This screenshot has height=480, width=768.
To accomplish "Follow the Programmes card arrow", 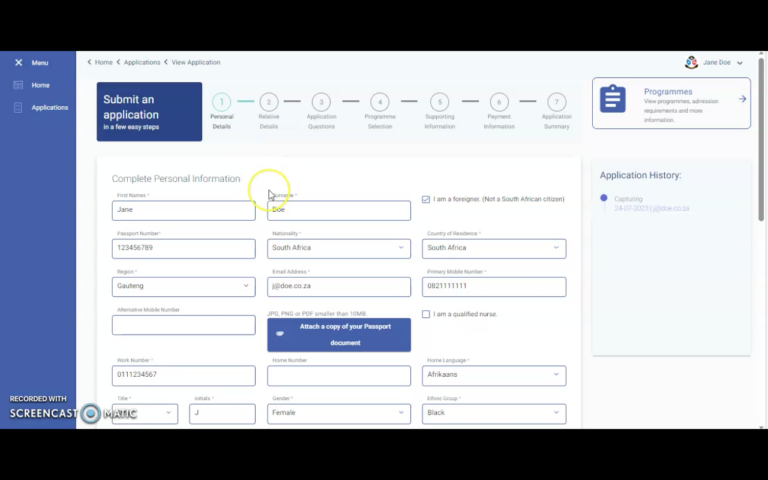I will [743, 99].
